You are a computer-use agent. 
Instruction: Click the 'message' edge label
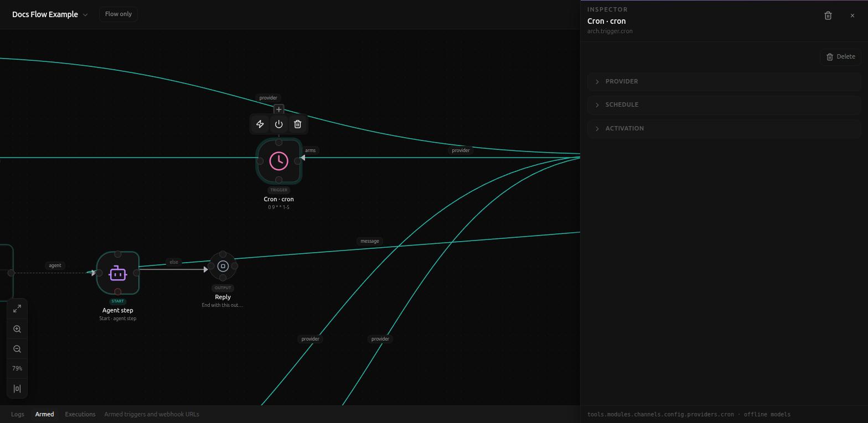tap(370, 241)
